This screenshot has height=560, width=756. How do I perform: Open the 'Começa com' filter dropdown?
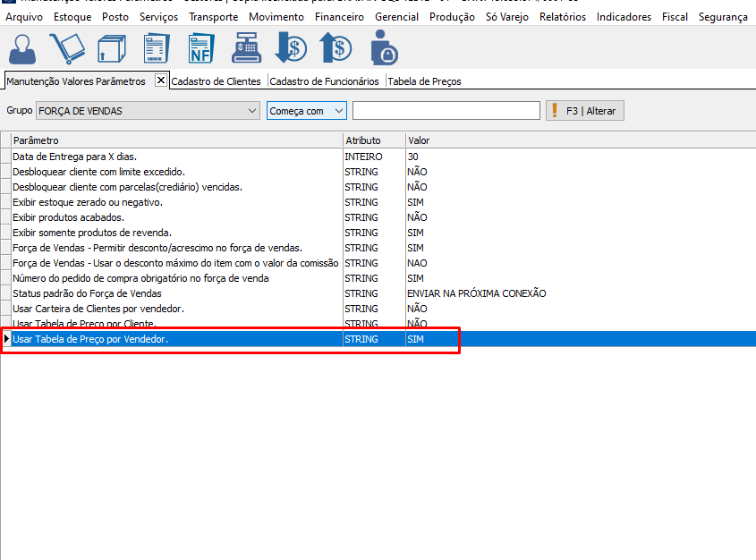click(338, 111)
